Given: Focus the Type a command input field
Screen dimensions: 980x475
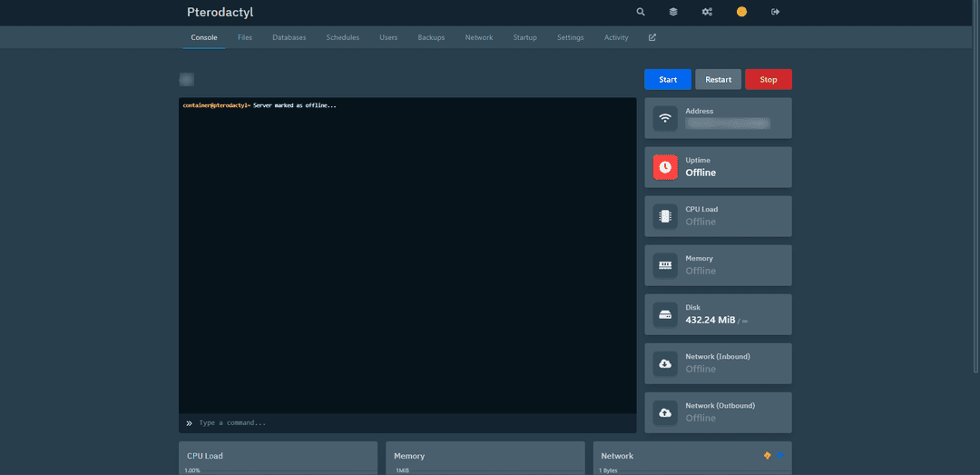Looking at the screenshot, I should click(408, 423).
